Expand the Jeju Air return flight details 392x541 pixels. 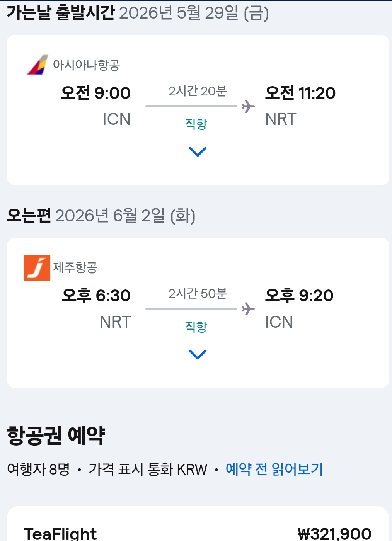click(x=198, y=354)
